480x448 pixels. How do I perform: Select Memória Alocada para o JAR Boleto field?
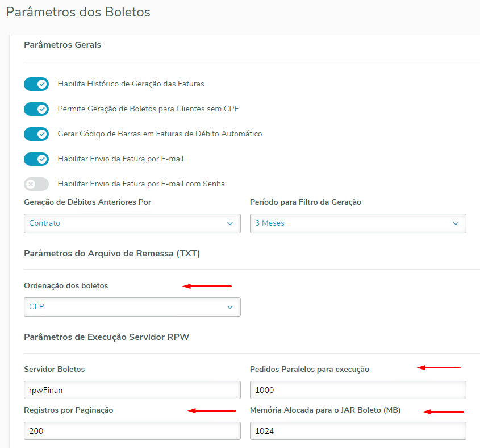(358, 431)
